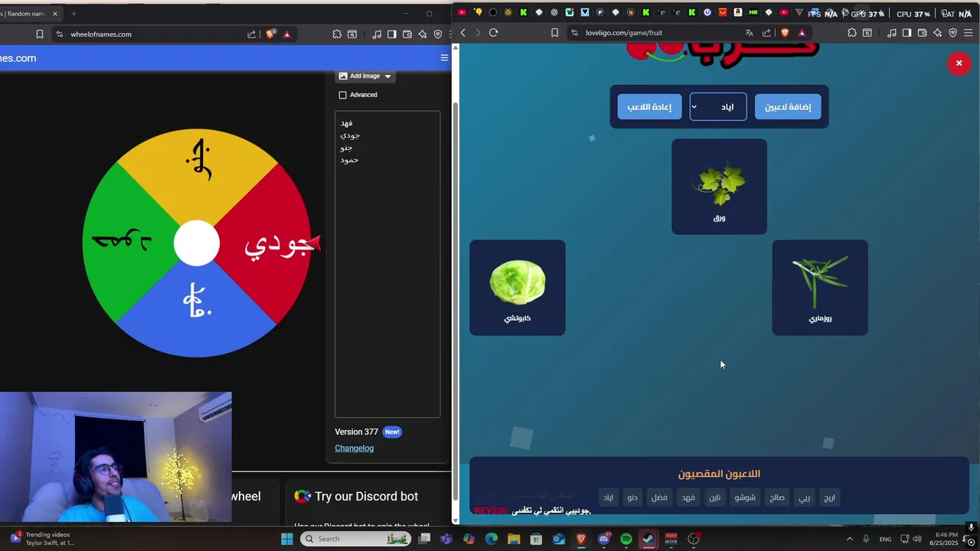Image resolution: width=980 pixels, height=551 pixels.
Task: Click eliminated player chip صالح
Action: coord(776,497)
